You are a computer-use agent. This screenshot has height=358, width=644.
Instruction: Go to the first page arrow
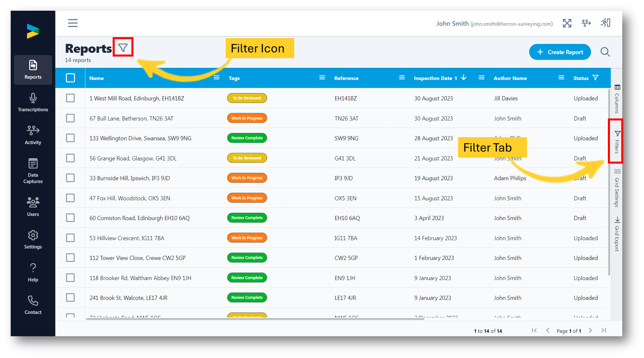coord(534,331)
